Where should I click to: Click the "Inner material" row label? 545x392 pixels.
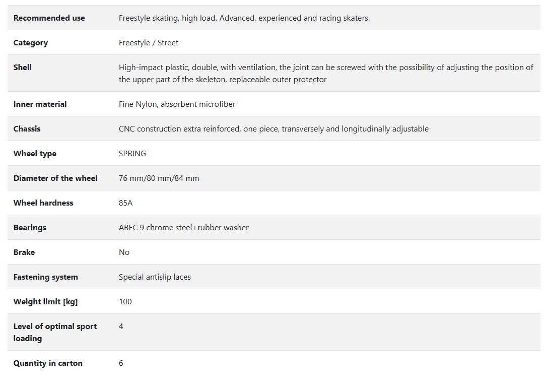(40, 104)
